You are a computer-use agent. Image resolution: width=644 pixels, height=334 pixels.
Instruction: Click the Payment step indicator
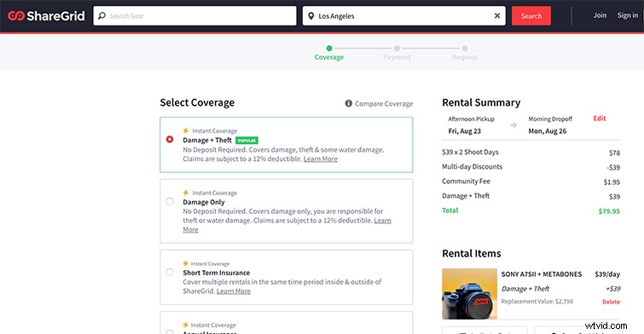397,54
